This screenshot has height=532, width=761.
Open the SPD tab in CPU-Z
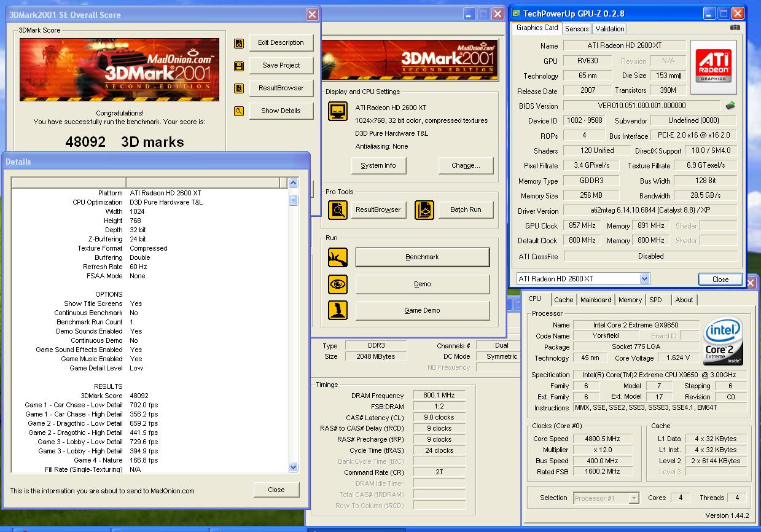click(x=655, y=300)
